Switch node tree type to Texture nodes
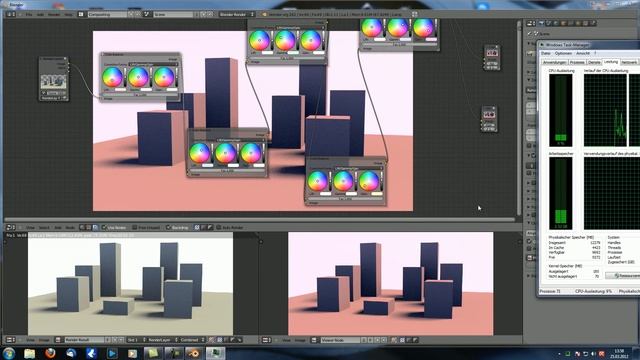 tap(89, 227)
